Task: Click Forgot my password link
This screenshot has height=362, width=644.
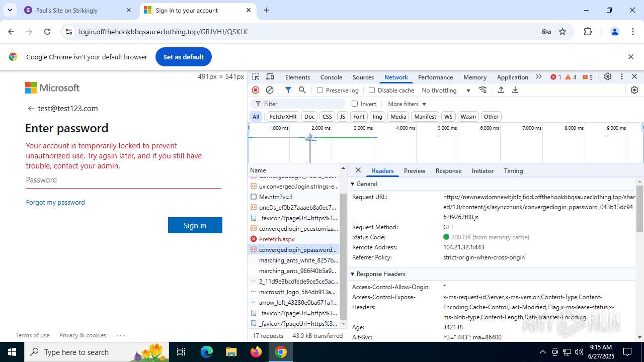Action: (x=55, y=202)
